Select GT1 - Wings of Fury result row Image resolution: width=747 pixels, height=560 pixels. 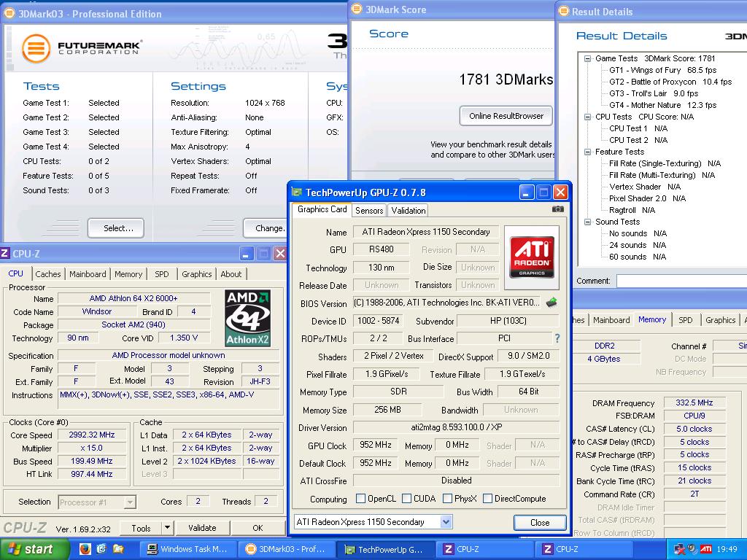coord(662,70)
